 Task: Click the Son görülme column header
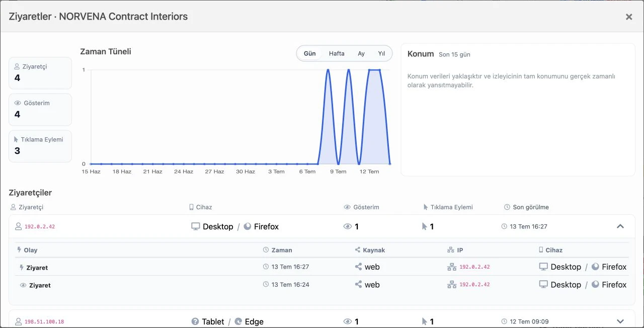point(526,207)
